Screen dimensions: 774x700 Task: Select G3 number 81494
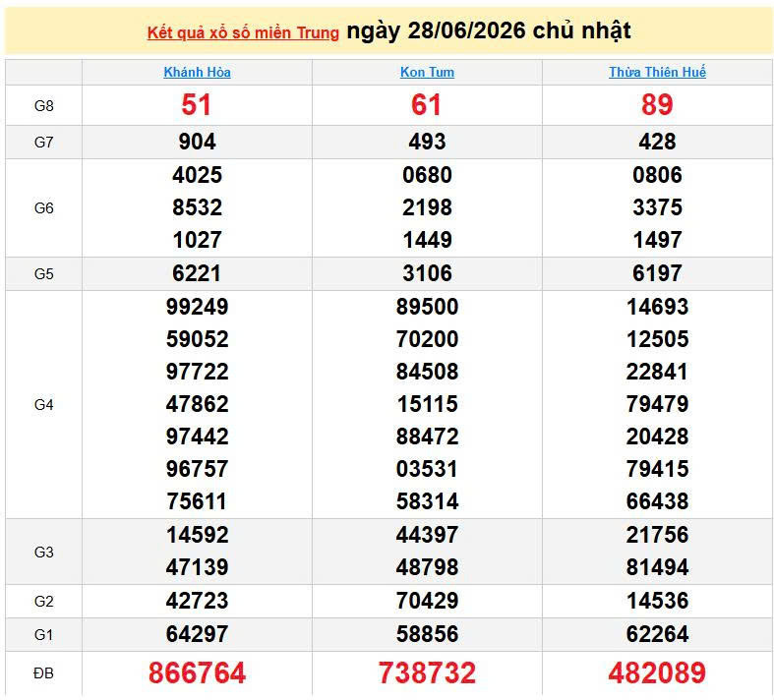[657, 568]
